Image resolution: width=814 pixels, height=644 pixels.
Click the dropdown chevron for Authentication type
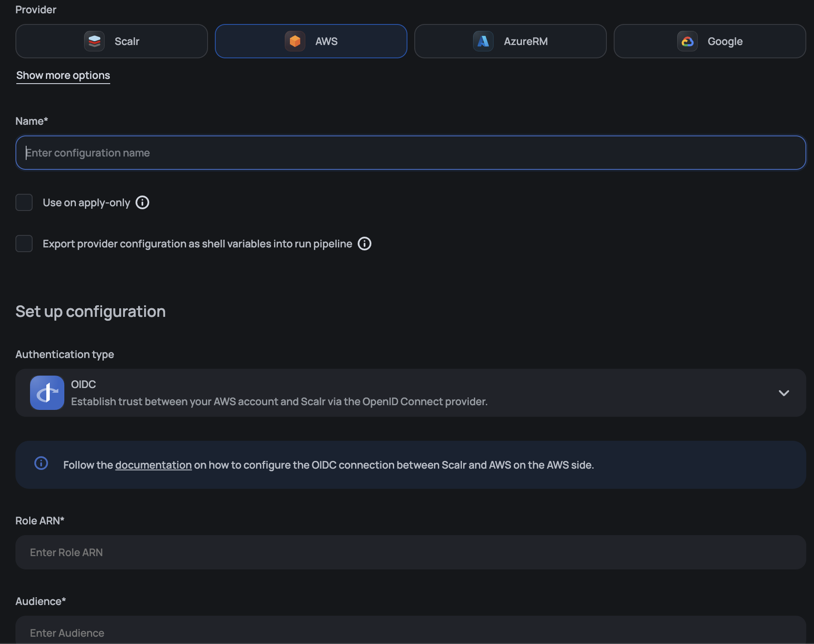tap(784, 393)
